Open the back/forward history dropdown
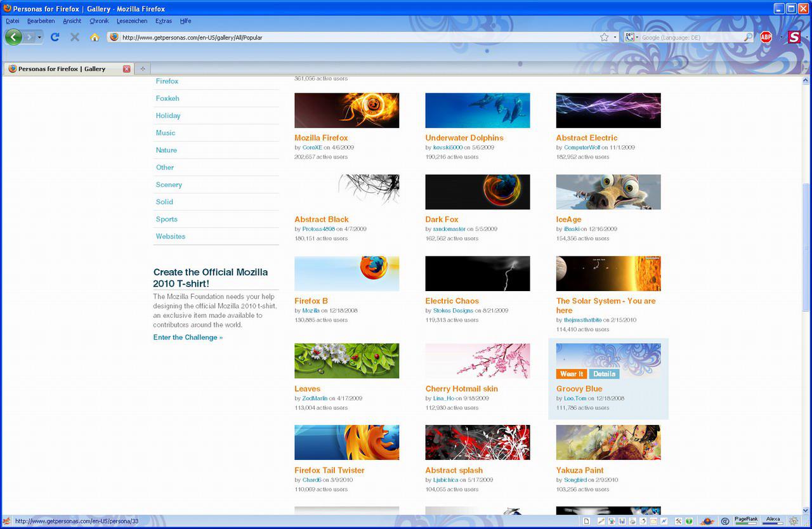This screenshot has width=812, height=529. [39, 37]
